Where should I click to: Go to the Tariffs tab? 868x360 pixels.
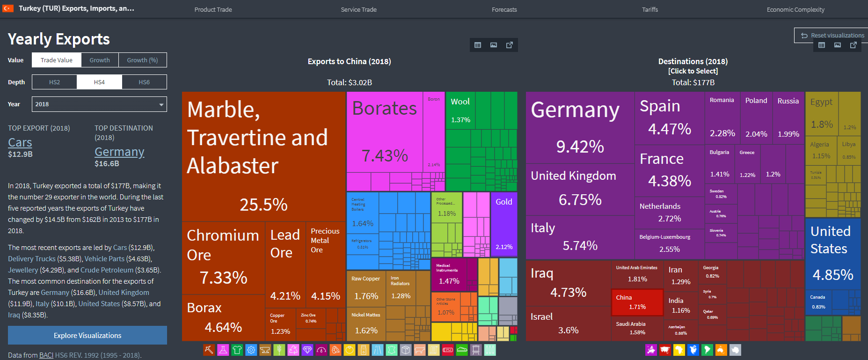coord(650,9)
